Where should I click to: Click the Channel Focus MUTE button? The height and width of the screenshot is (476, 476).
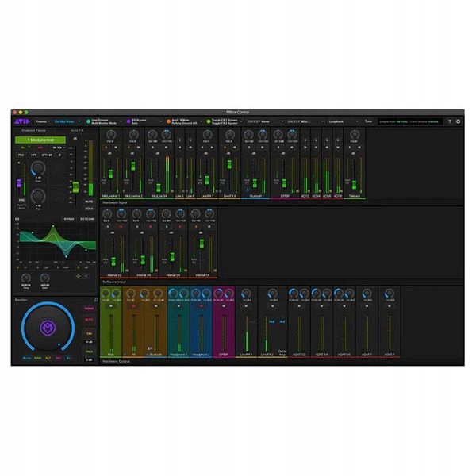(89, 202)
